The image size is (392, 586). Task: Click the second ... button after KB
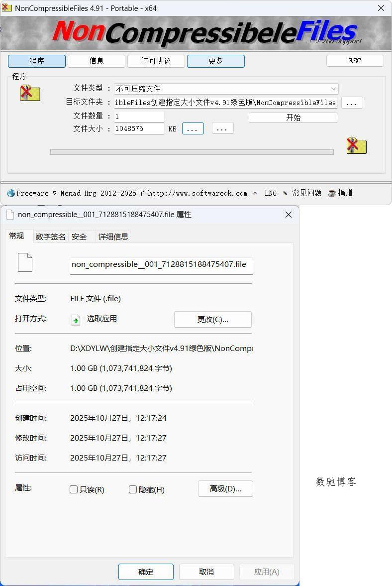tap(223, 128)
